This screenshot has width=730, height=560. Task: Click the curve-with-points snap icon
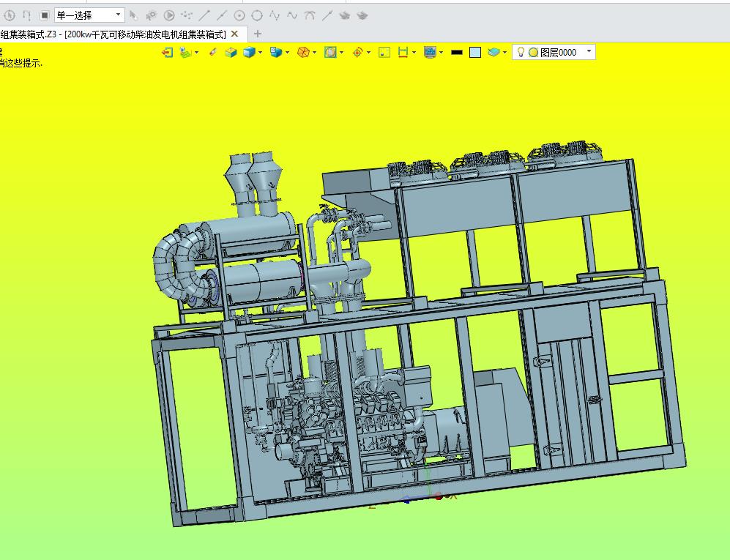275,15
